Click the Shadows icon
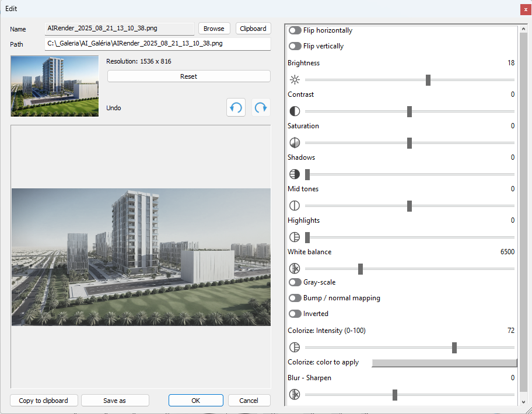Image resolution: width=532 pixels, height=414 pixels. [x=295, y=174]
